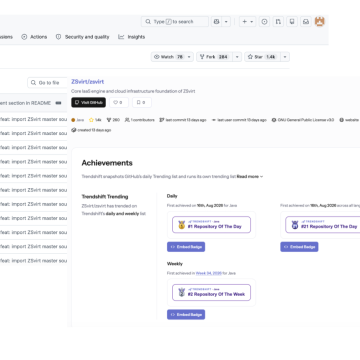Image resolution: width=360 pixels, height=360 pixels.
Task: Click the GNU General Public License item
Action: [303, 120]
